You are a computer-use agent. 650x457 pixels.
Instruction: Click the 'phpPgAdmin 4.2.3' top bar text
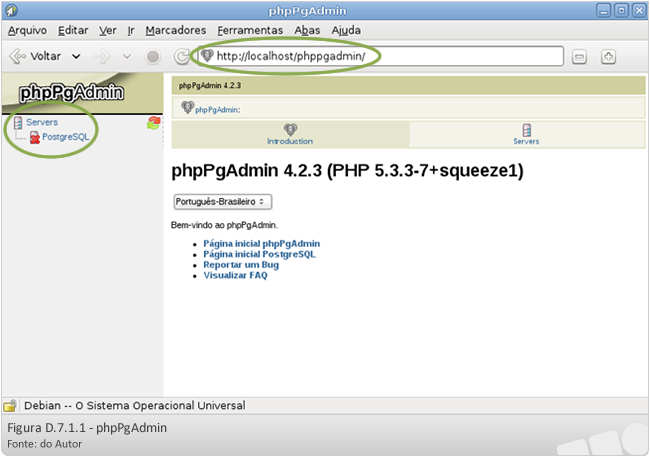pyautogui.click(x=210, y=86)
